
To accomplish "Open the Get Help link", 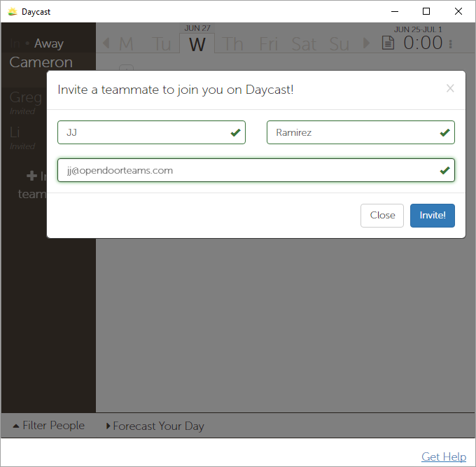I will (x=444, y=456).
